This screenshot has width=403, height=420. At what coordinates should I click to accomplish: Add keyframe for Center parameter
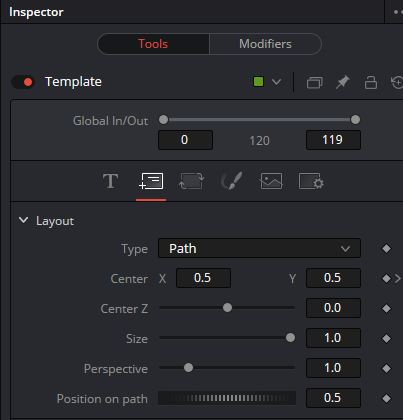tap(386, 278)
